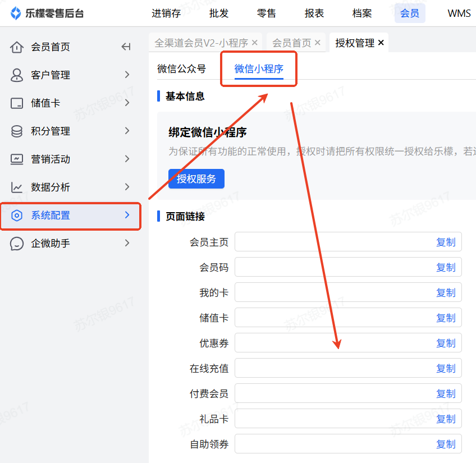Close the 会员首页 tab

pos(318,43)
